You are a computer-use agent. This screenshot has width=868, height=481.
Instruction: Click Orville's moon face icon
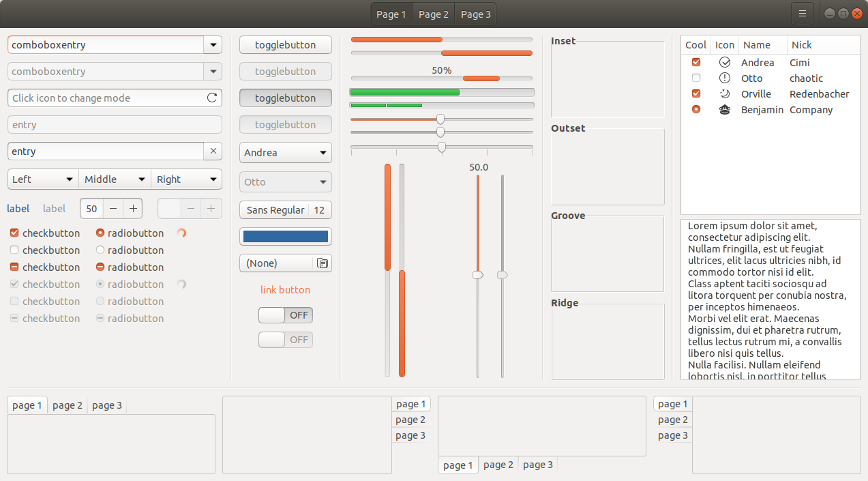click(x=725, y=93)
